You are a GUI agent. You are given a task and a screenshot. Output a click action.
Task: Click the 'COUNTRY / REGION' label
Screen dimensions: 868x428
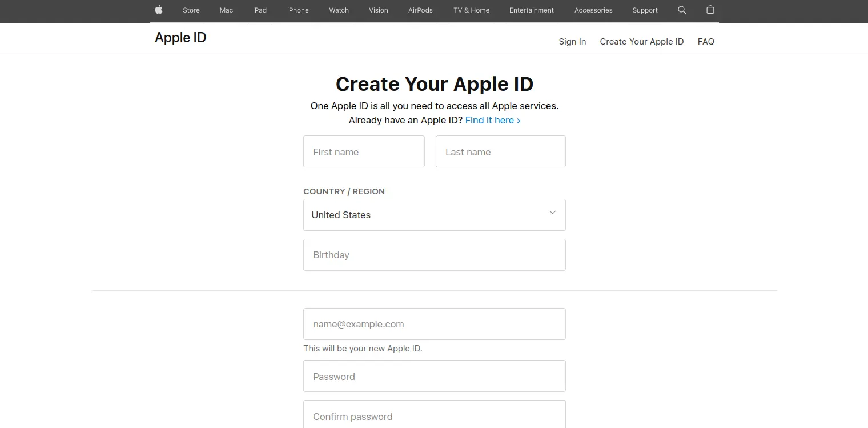pyautogui.click(x=344, y=191)
